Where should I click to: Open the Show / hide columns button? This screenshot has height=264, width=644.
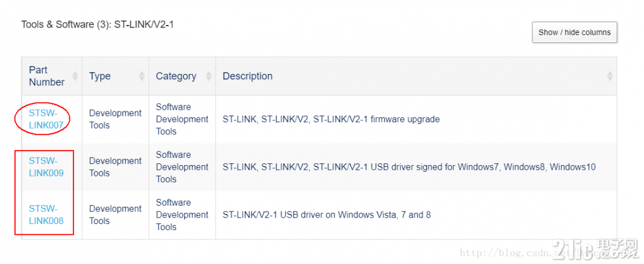[575, 32]
